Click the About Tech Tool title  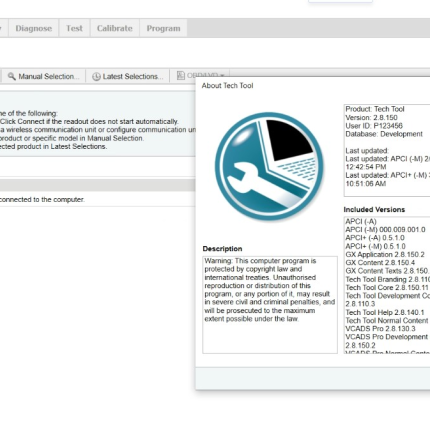click(227, 86)
